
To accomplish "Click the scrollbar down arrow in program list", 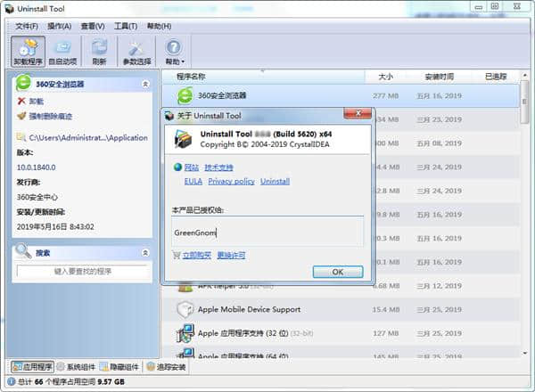I will click(x=525, y=353).
